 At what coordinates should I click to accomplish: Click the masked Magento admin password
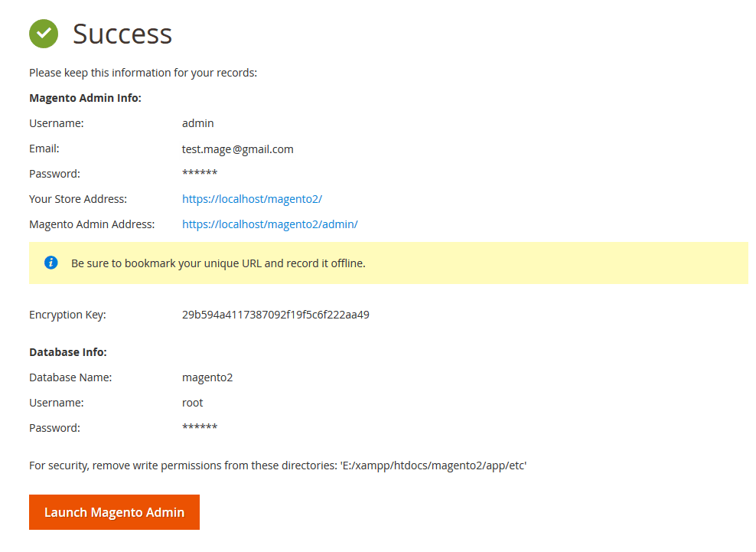[x=199, y=174]
